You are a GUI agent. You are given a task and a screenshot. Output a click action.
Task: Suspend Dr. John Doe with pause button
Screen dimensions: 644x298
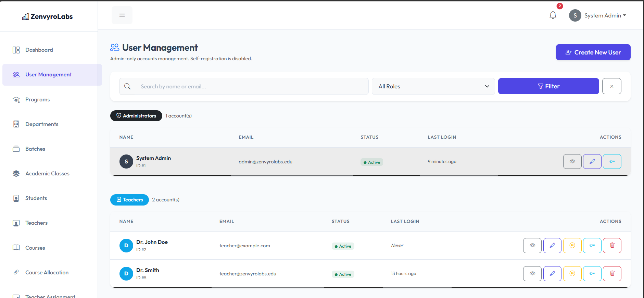pos(572,246)
